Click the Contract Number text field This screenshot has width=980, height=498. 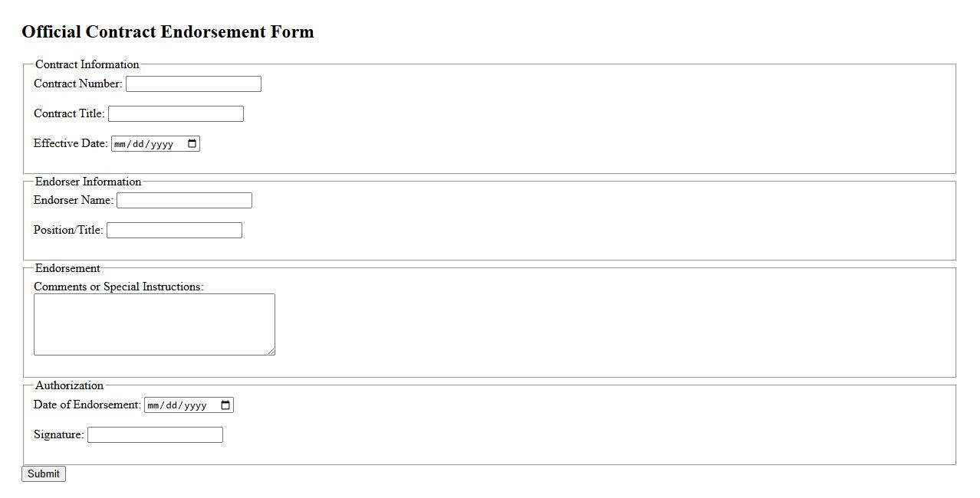coord(193,84)
